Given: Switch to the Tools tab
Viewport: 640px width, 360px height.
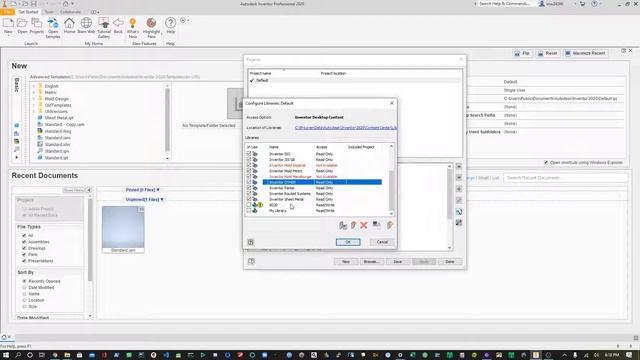Looking at the screenshot, I should point(49,12).
